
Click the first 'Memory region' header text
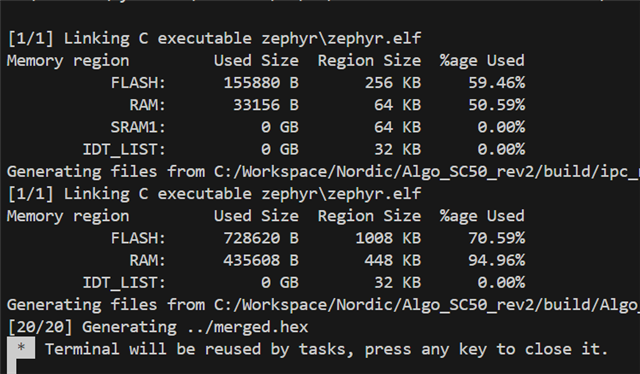pos(68,61)
